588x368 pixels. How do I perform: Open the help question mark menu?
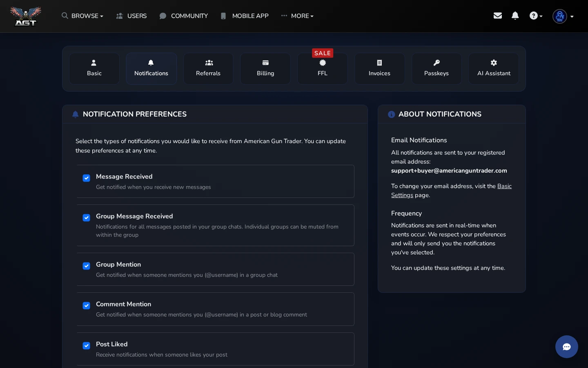coord(536,16)
